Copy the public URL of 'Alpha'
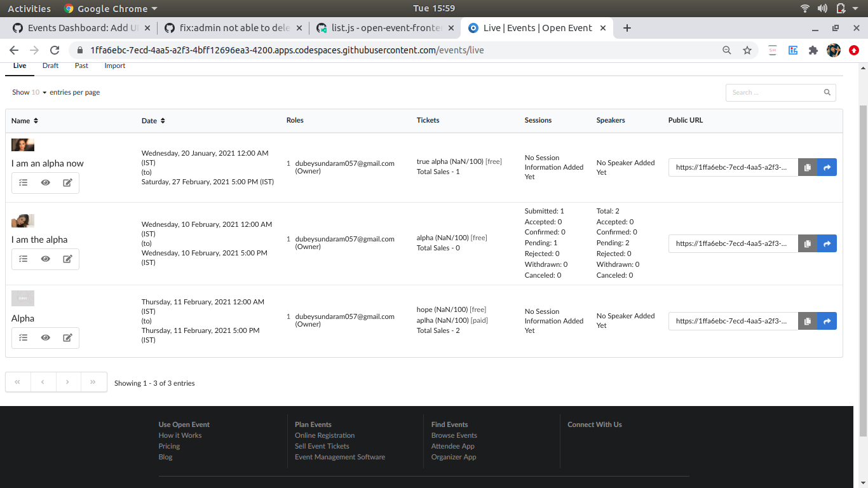Viewport: 868px width, 488px height. [x=807, y=321]
